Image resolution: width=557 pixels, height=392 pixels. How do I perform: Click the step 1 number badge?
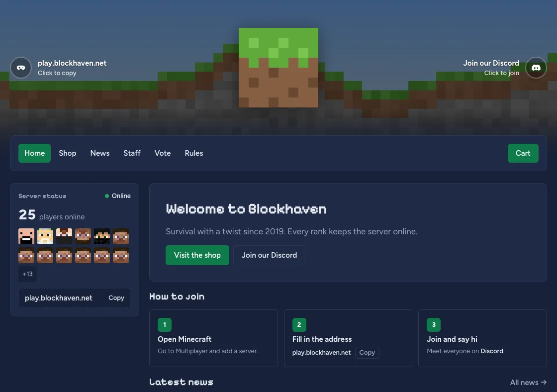[x=165, y=324]
